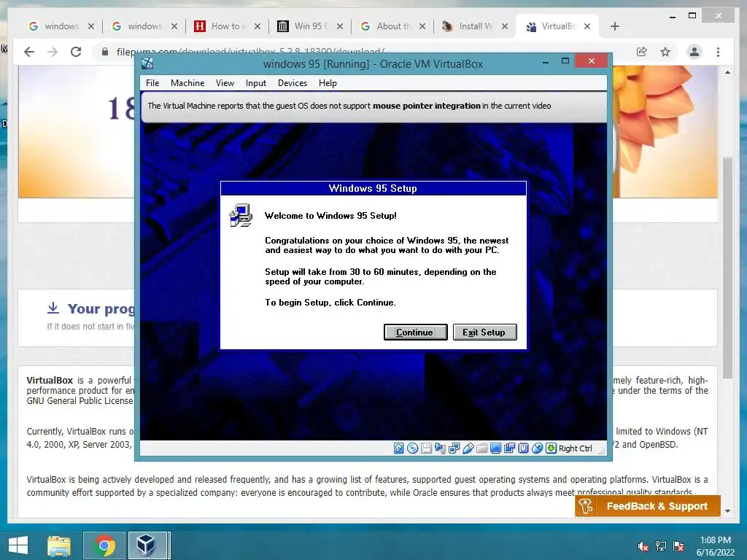Screen dimensions: 747x560
Task: Open Chrome's three-dot menu
Action: coord(718,52)
